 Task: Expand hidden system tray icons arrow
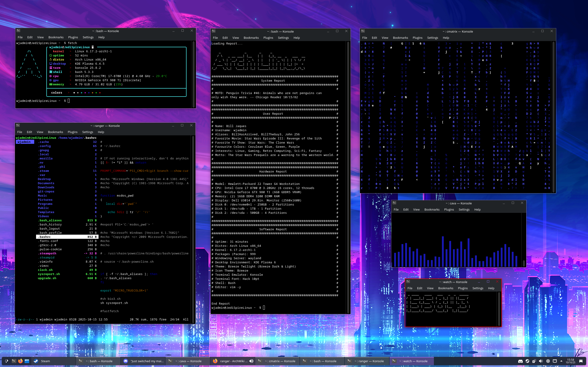click(x=561, y=361)
